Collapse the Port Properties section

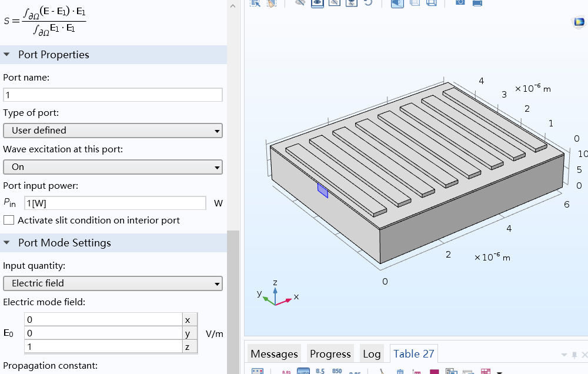coord(7,55)
